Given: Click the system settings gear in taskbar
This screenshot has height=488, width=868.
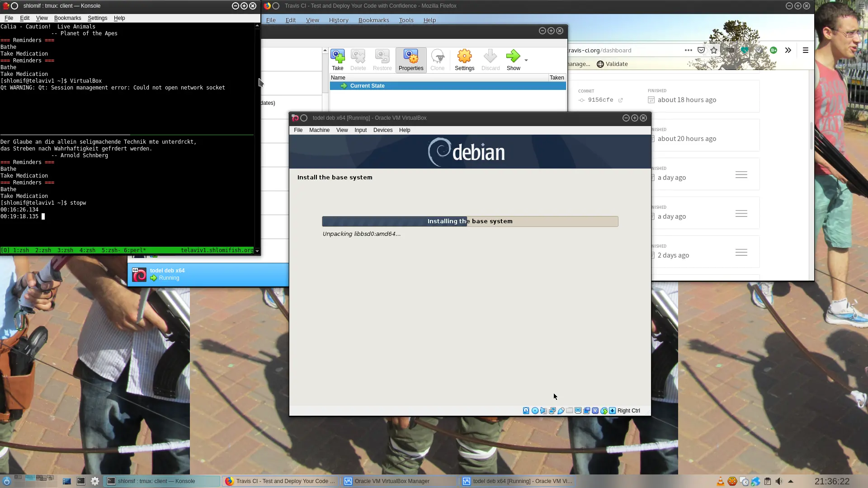Looking at the screenshot, I should click(x=94, y=481).
